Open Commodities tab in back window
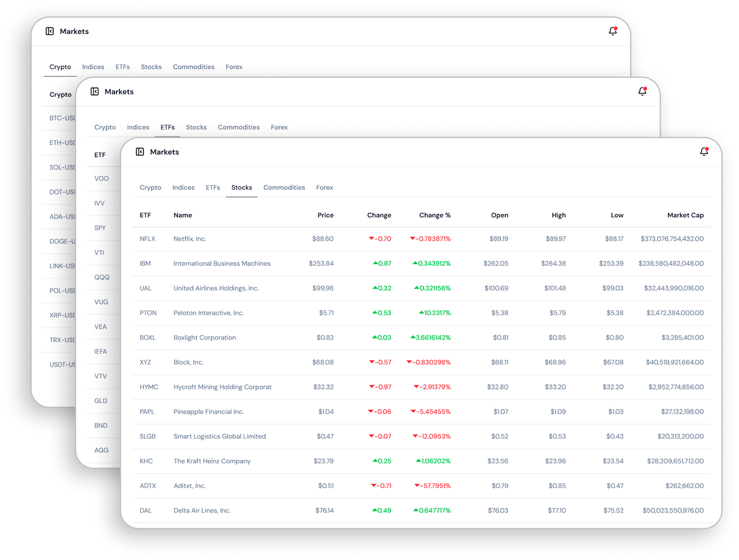Screen dimensions: 739x560 tap(194, 67)
